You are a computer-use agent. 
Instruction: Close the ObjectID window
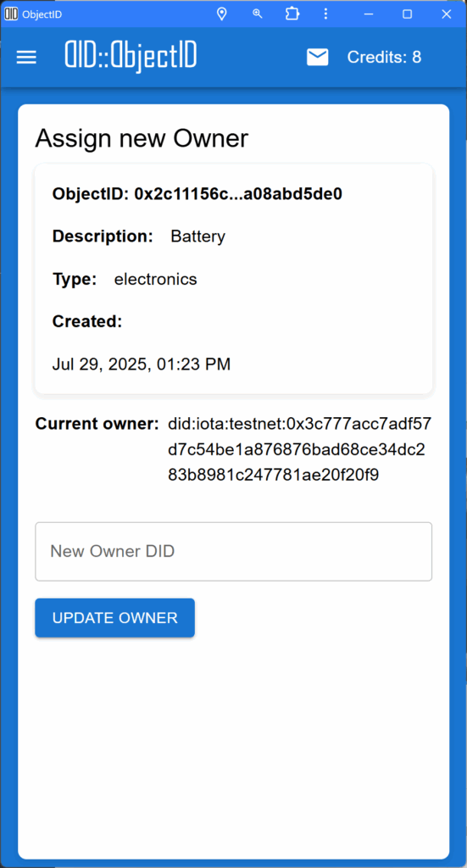(447, 14)
